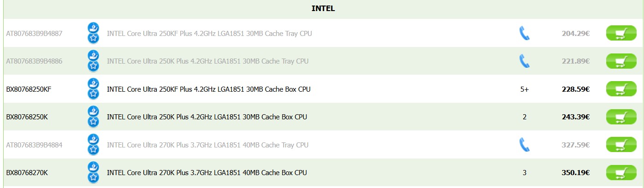Click the INTEL category header

pos(323,9)
